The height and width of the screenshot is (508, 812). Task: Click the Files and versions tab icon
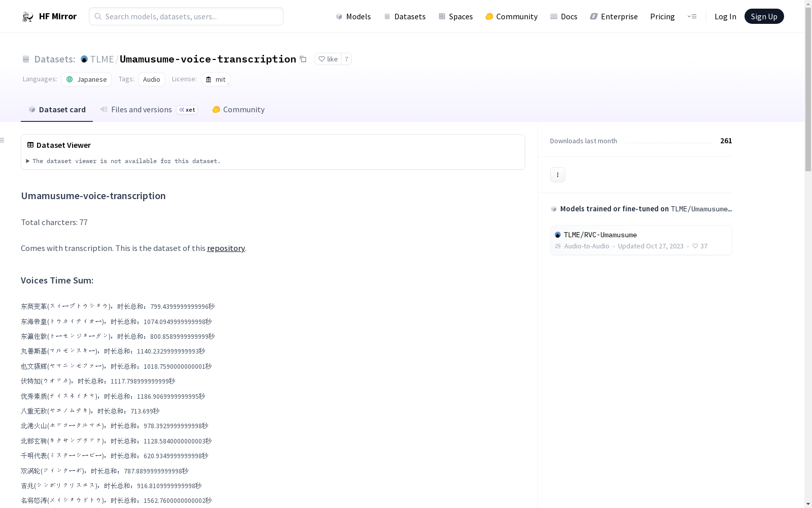click(104, 109)
